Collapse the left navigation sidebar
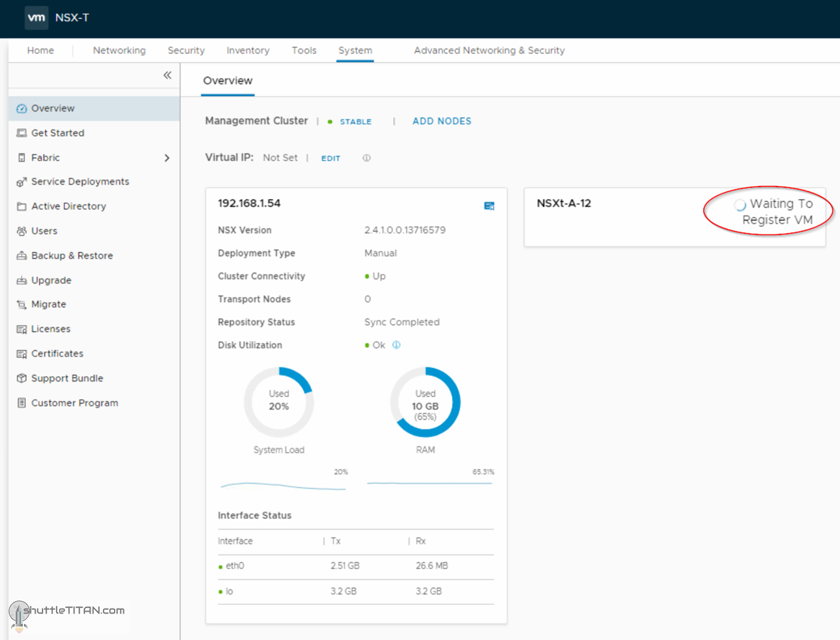840x640 pixels. [x=167, y=75]
